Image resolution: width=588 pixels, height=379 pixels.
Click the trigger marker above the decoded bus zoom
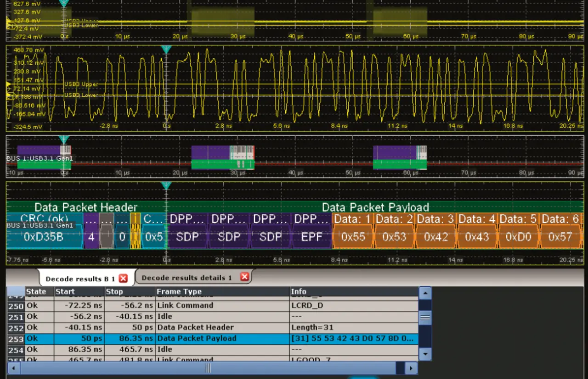[x=166, y=185]
